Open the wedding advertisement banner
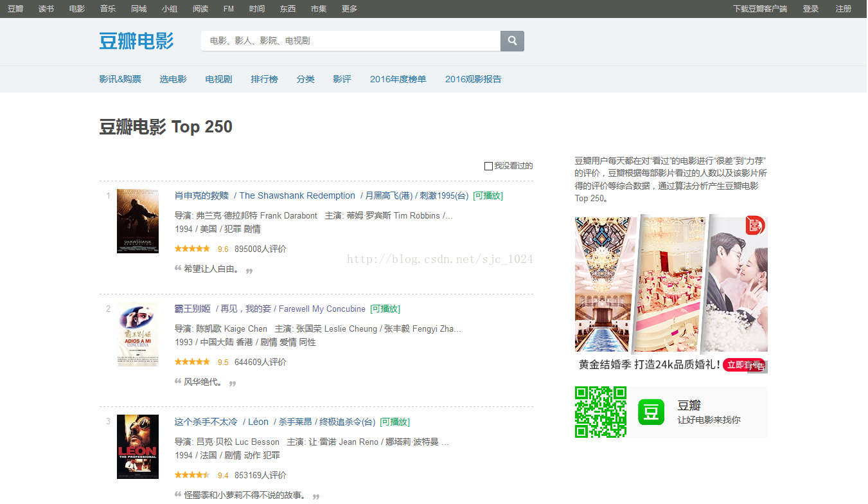868x504 pixels. point(671,294)
